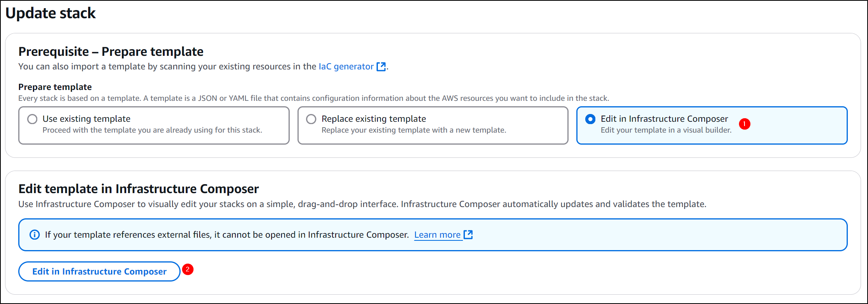
Task: Click external-link icon next to Learn more
Action: 468,235
